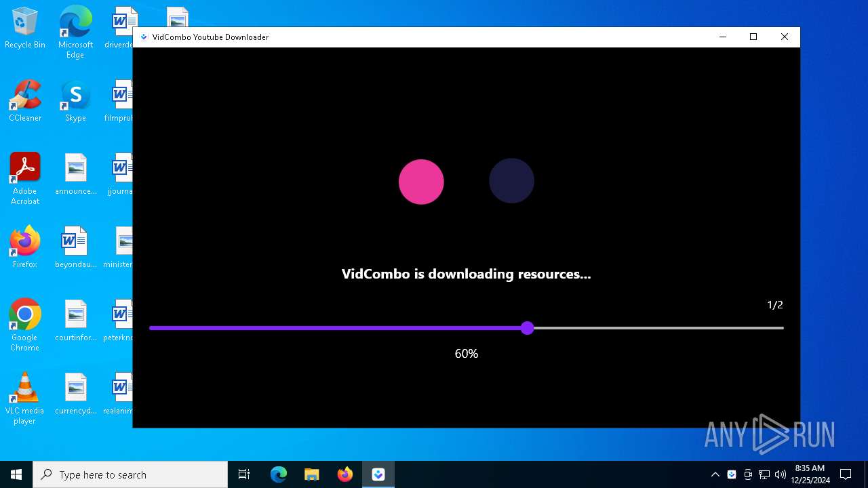The image size is (868, 488).
Task: Click the 60% progress label
Action: (x=467, y=354)
